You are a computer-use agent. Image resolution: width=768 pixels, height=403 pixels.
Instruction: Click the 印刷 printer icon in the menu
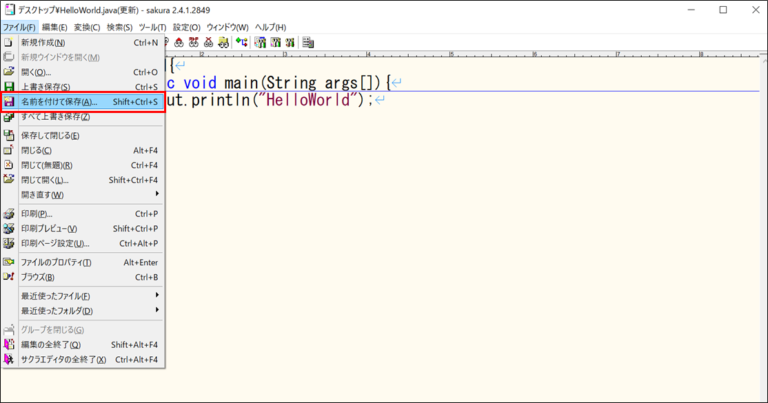pyautogui.click(x=9, y=214)
